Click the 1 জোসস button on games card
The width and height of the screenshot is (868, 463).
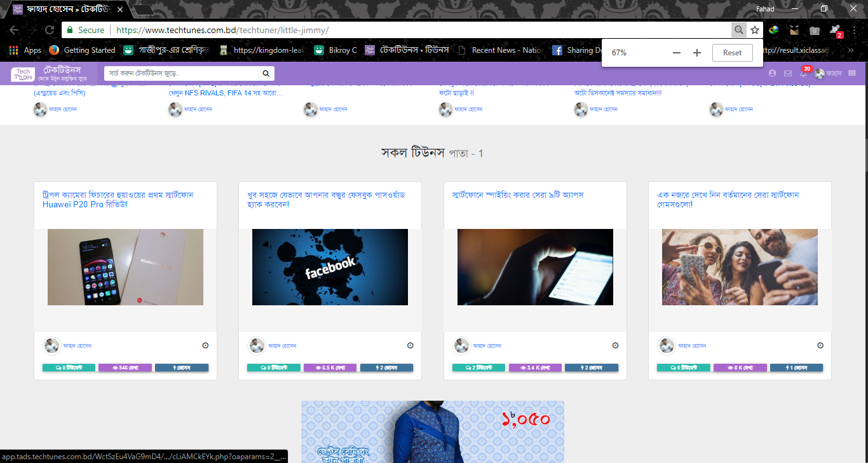pos(796,368)
